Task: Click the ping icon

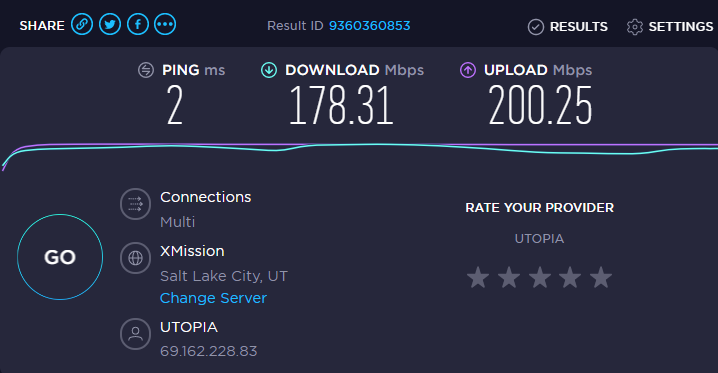Action: tap(146, 70)
